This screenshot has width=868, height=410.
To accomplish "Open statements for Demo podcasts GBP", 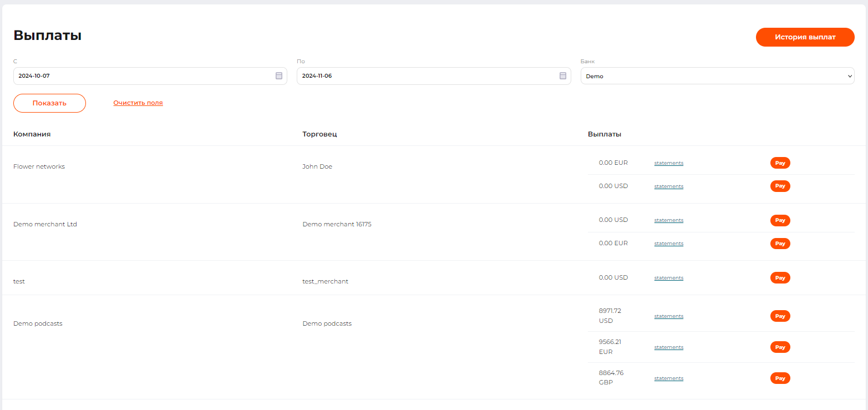I will tap(668, 378).
